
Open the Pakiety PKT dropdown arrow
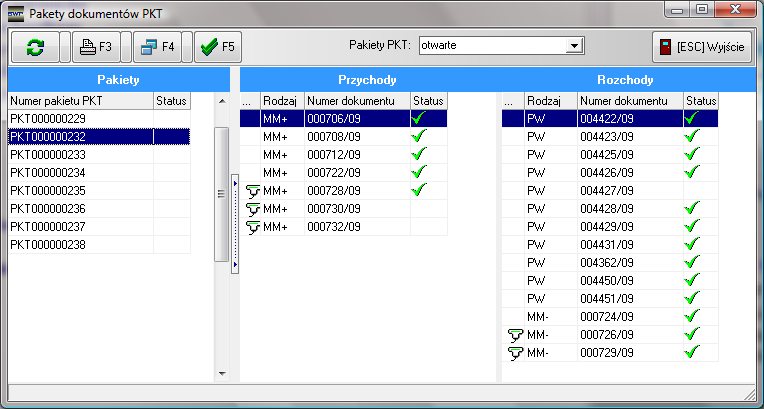pyautogui.click(x=574, y=45)
